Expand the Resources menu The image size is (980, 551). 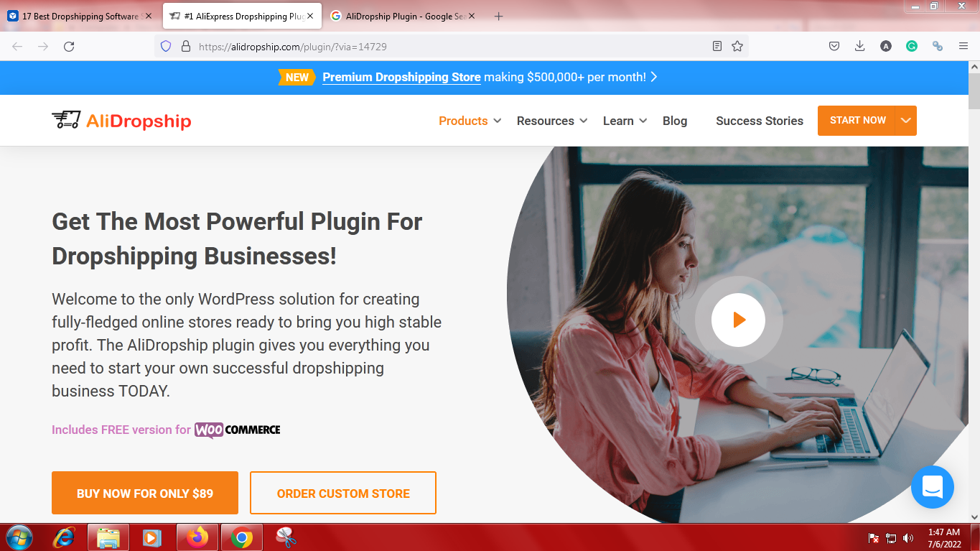click(552, 121)
